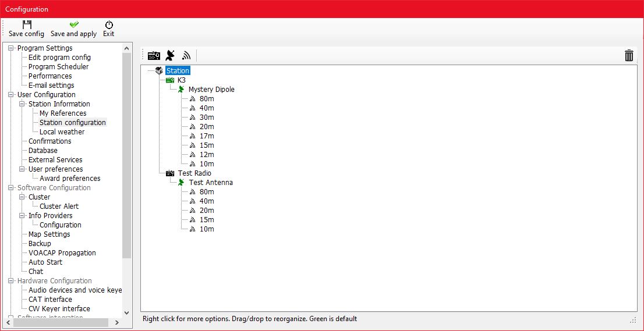Screen dimensions: 644x331
Task: Select the K3 radio label
Action: click(182, 80)
